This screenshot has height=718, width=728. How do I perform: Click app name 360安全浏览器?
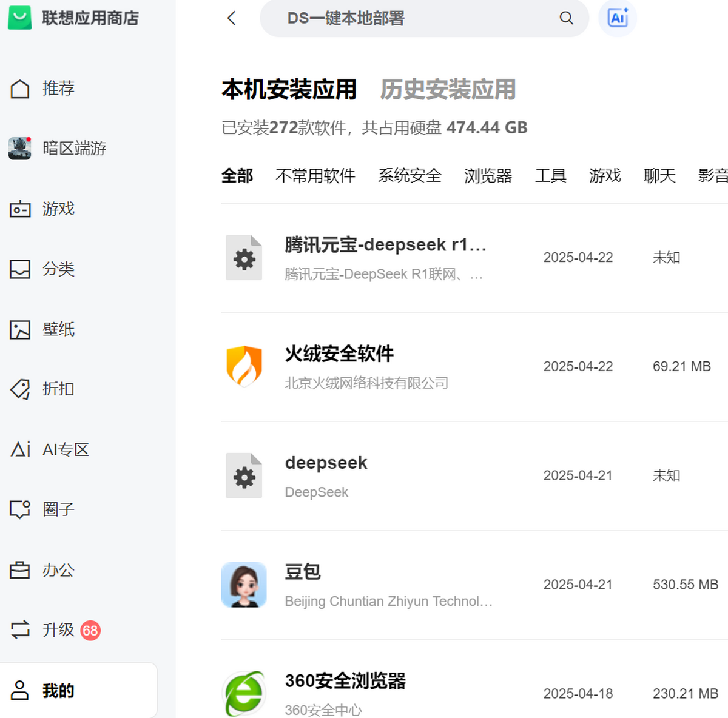345,681
